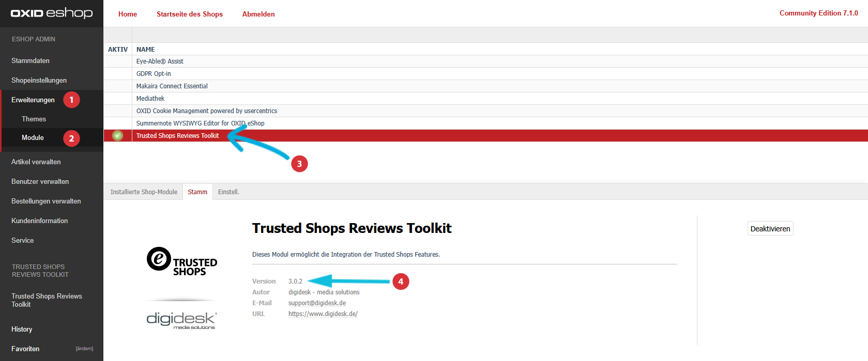Image resolution: width=868 pixels, height=361 pixels.
Task: Click the module description text
Action: click(346, 254)
